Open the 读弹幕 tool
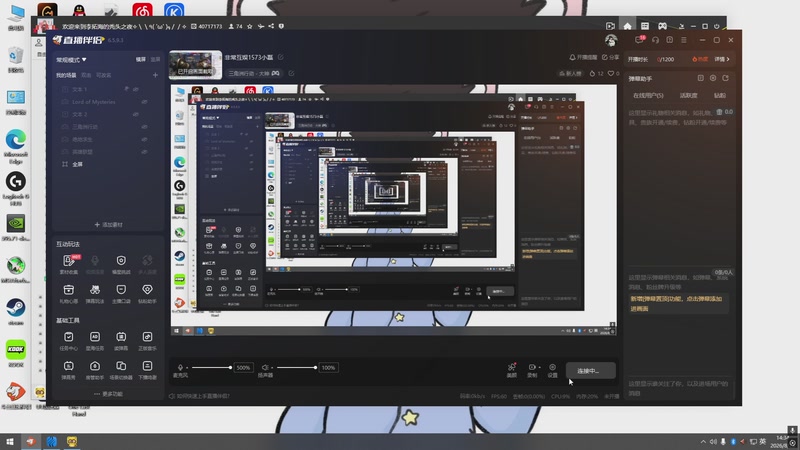The width and height of the screenshot is (800, 450). 121,340
